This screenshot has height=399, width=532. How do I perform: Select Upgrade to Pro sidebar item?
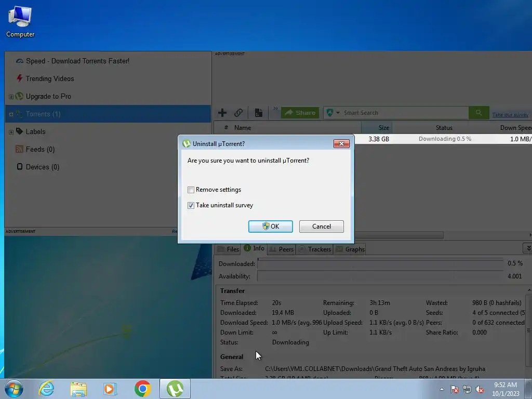click(48, 96)
